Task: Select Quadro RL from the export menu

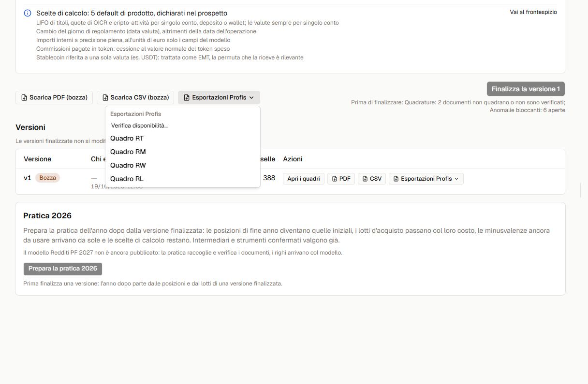Action: pyautogui.click(x=183, y=179)
